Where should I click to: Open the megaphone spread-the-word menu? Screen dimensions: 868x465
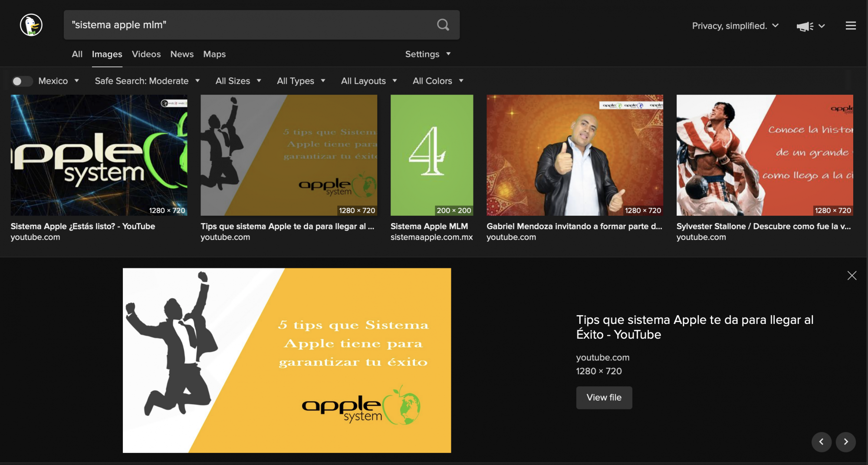coord(810,26)
